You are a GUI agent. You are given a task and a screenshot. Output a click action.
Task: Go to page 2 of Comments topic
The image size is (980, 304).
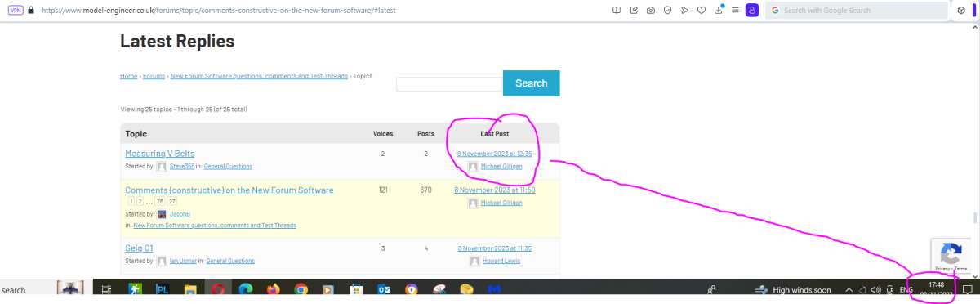click(x=140, y=201)
